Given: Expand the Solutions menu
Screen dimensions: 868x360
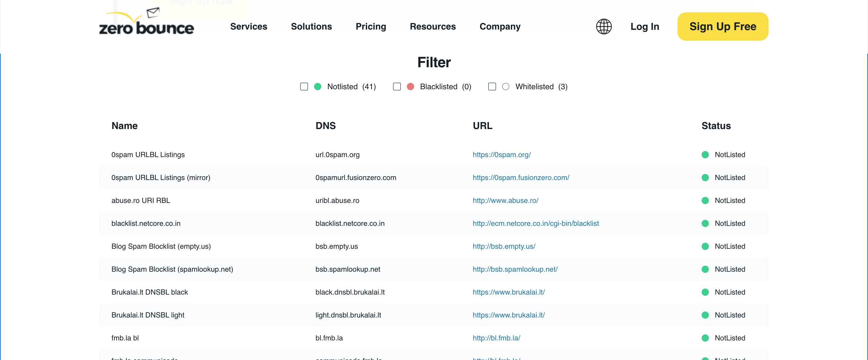Looking at the screenshot, I should pyautogui.click(x=311, y=26).
